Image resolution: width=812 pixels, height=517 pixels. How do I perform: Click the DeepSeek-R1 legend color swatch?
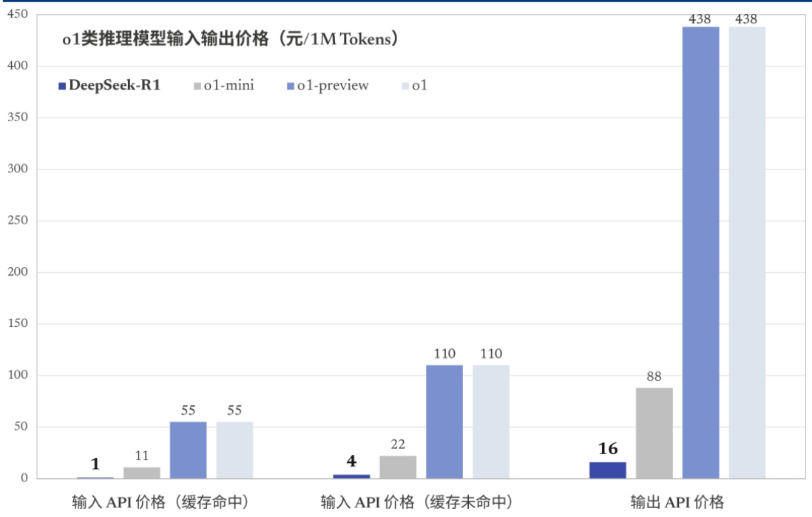click(62, 86)
